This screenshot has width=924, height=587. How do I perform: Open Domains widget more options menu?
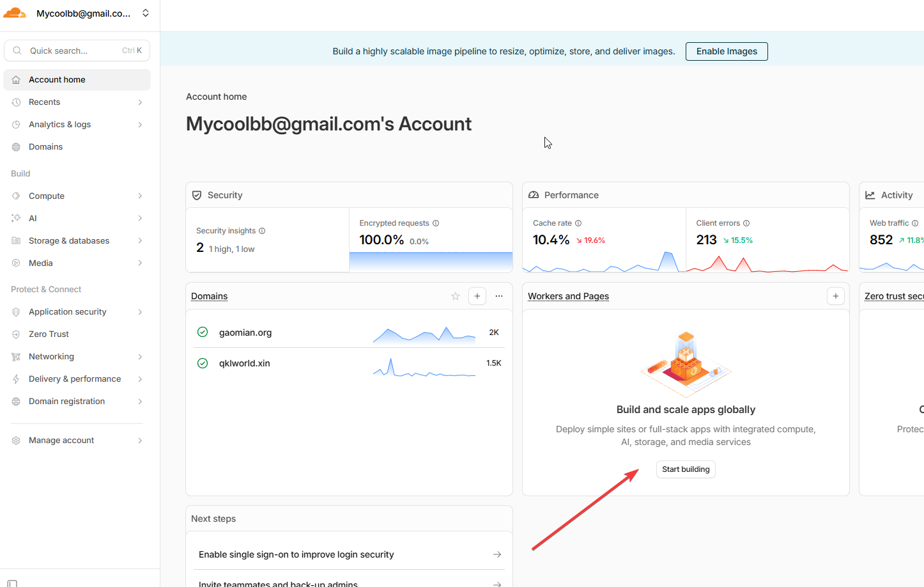pyautogui.click(x=499, y=296)
